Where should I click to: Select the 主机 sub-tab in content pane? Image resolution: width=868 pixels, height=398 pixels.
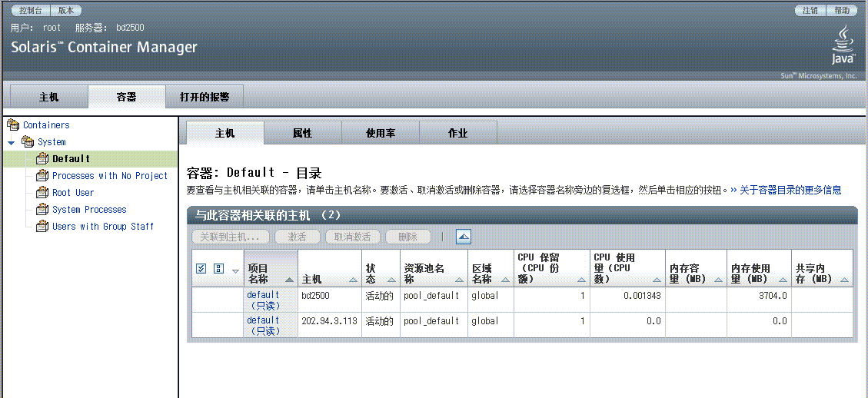(224, 134)
